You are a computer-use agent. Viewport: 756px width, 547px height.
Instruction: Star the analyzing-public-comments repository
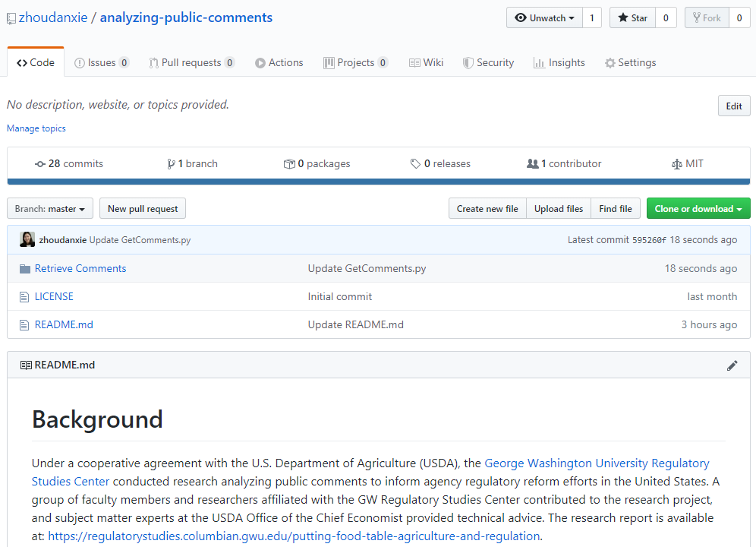point(632,18)
